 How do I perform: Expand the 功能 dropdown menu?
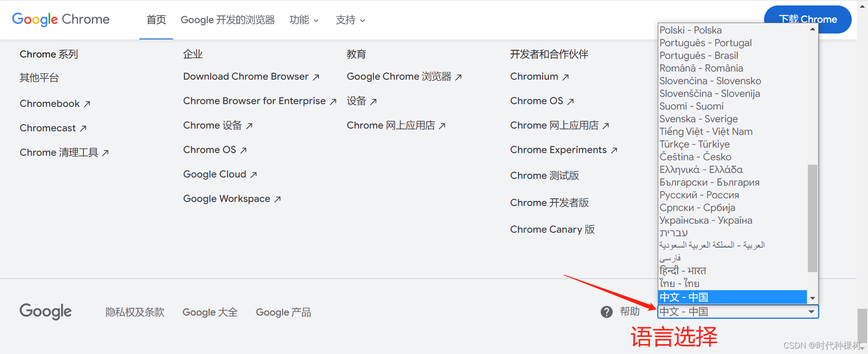click(x=304, y=20)
